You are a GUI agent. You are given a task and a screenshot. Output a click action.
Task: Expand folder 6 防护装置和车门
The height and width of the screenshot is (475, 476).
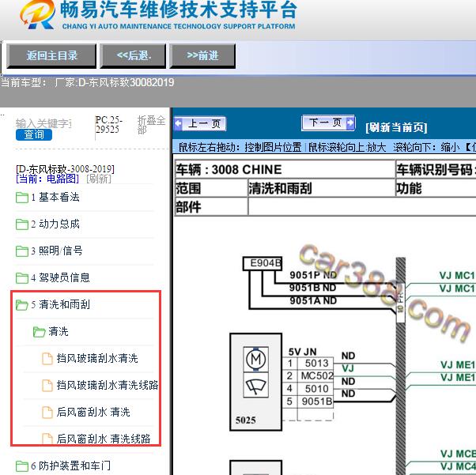pos(70,466)
